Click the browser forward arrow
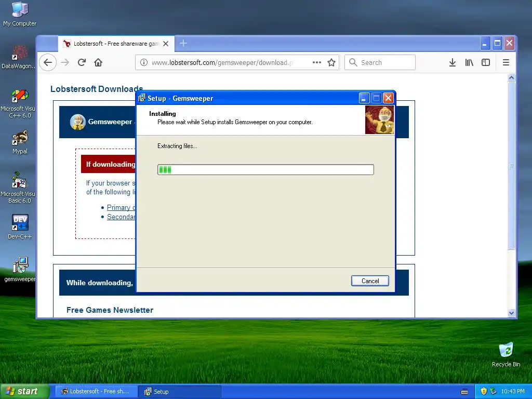This screenshot has height=399, width=532. (65, 62)
